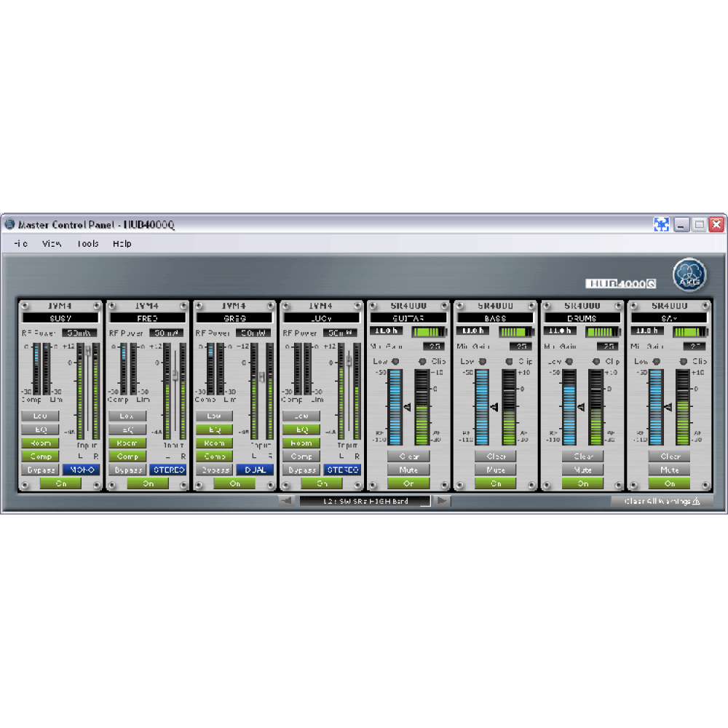This screenshot has width=728, height=728.
Task: Open the Tools menu
Action: (88, 244)
